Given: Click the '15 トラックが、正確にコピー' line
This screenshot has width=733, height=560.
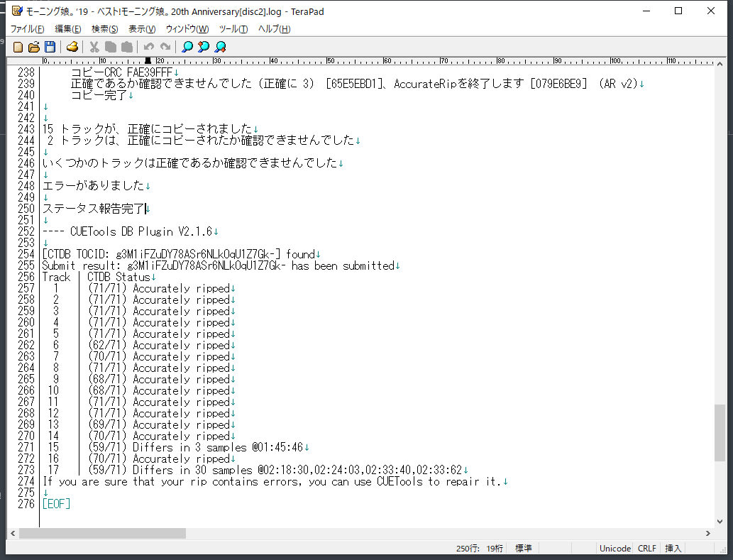Looking at the screenshot, I should [x=150, y=129].
